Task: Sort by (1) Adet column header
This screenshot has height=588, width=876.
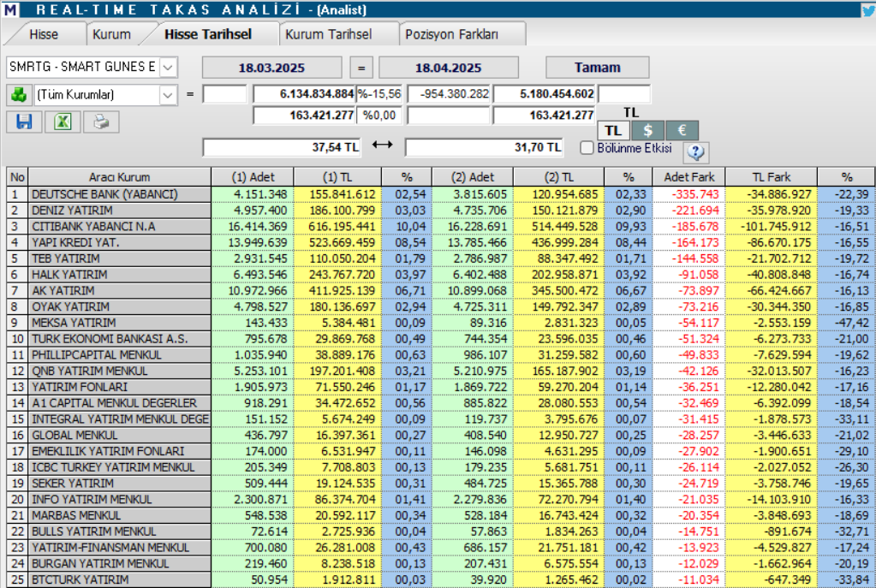Action: click(253, 177)
